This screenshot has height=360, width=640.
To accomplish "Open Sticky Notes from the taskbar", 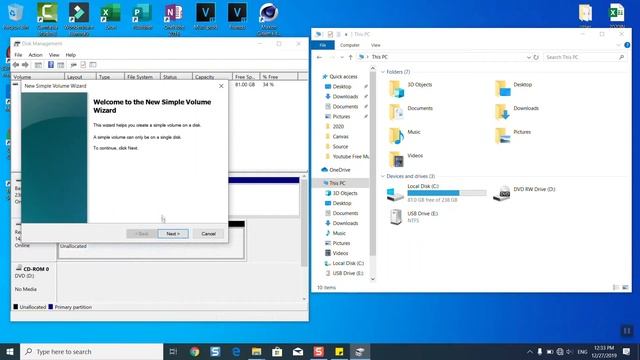I will (x=339, y=351).
